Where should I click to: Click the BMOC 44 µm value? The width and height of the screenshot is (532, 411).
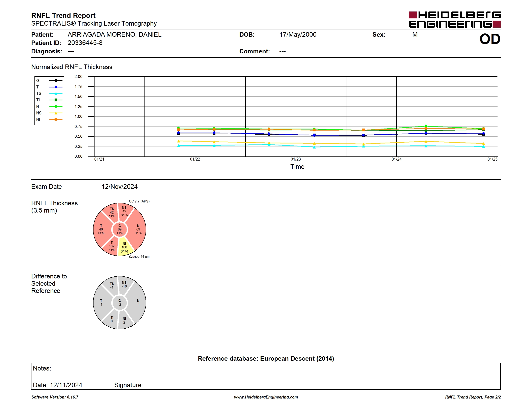pos(145,256)
